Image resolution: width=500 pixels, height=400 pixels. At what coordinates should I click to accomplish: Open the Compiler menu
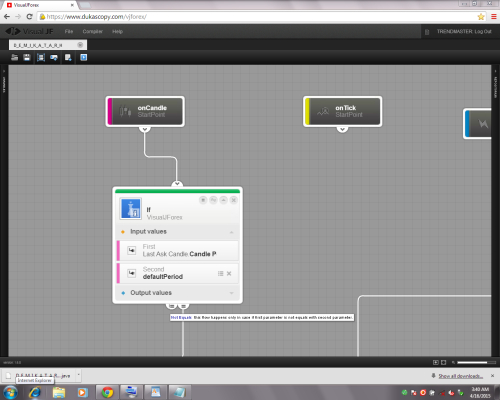click(x=93, y=31)
